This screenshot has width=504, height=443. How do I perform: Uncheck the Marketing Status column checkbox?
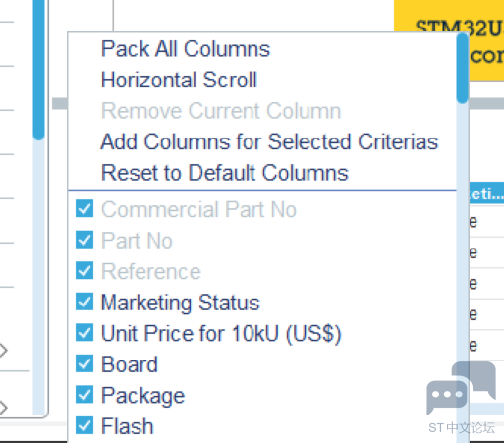click(84, 302)
